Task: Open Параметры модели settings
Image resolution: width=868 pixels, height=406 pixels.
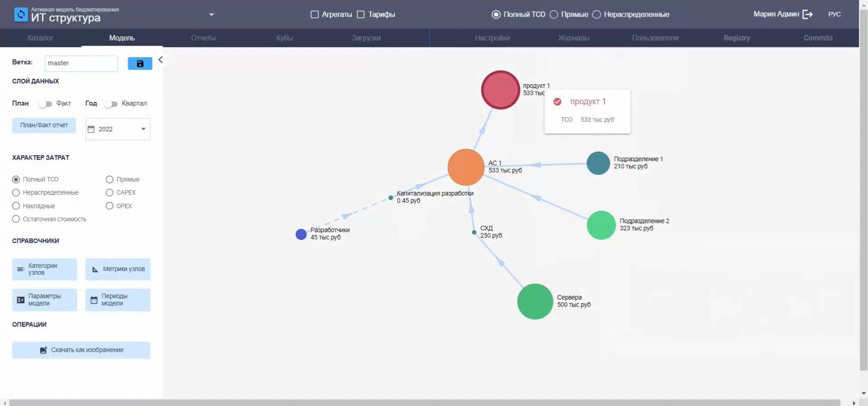Action: click(44, 300)
